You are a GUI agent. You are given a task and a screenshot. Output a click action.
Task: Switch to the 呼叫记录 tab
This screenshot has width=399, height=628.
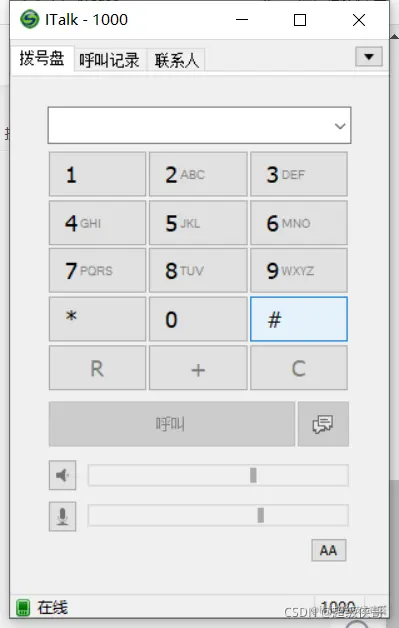(x=109, y=60)
